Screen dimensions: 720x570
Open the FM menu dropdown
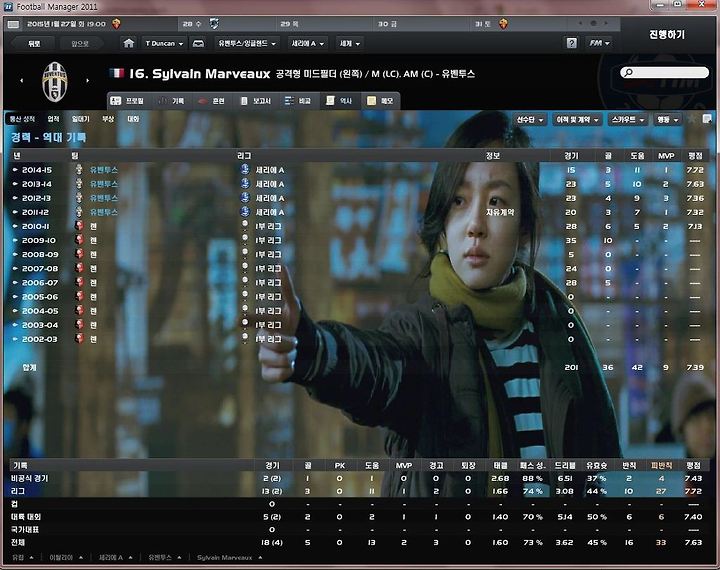(x=599, y=43)
